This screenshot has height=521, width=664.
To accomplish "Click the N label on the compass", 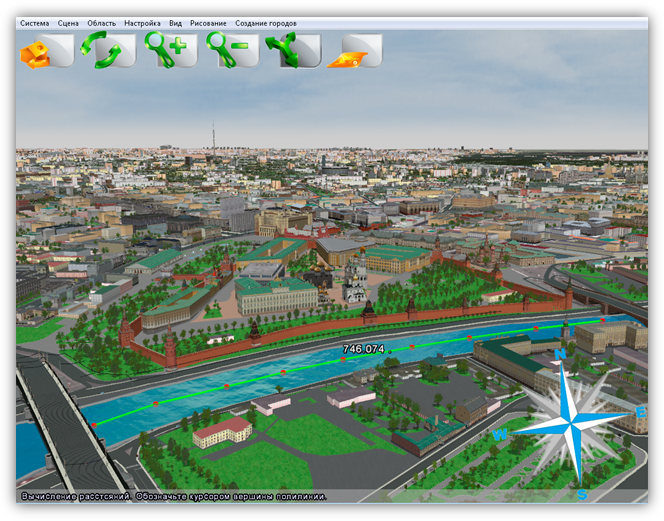I will [561, 354].
